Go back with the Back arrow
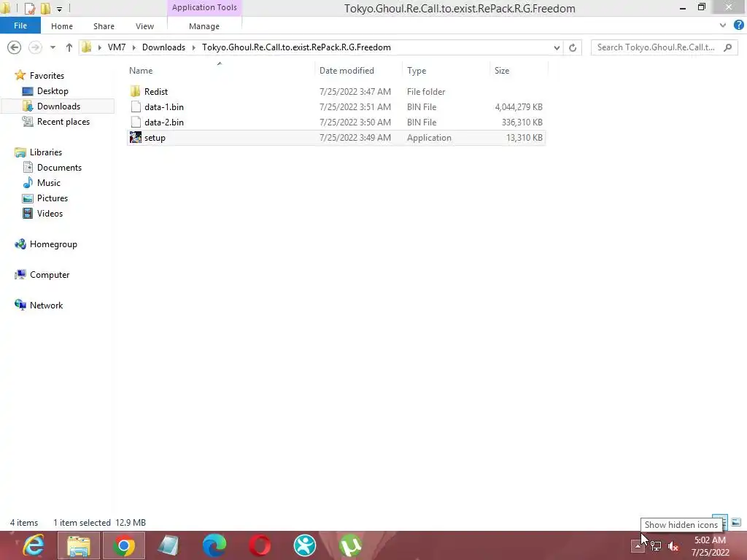Screen dimensions: 747x560 click(x=15, y=47)
